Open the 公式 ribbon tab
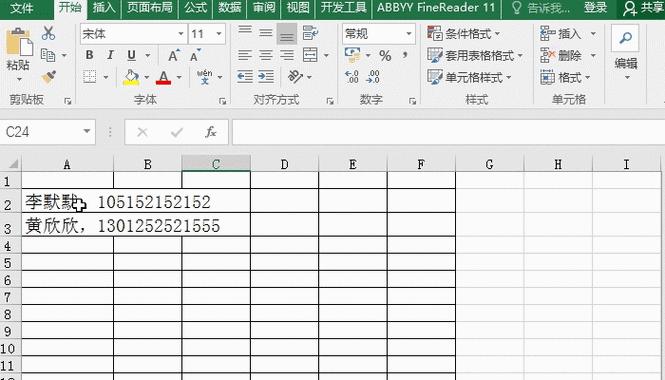665x380 pixels. (196, 8)
